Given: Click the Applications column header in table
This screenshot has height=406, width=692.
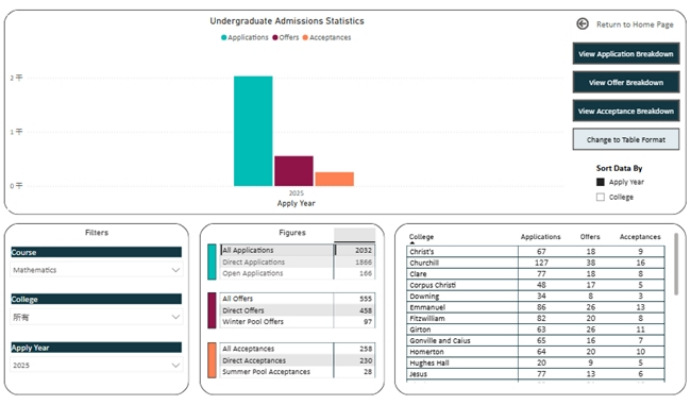Looking at the screenshot, I should tap(541, 237).
